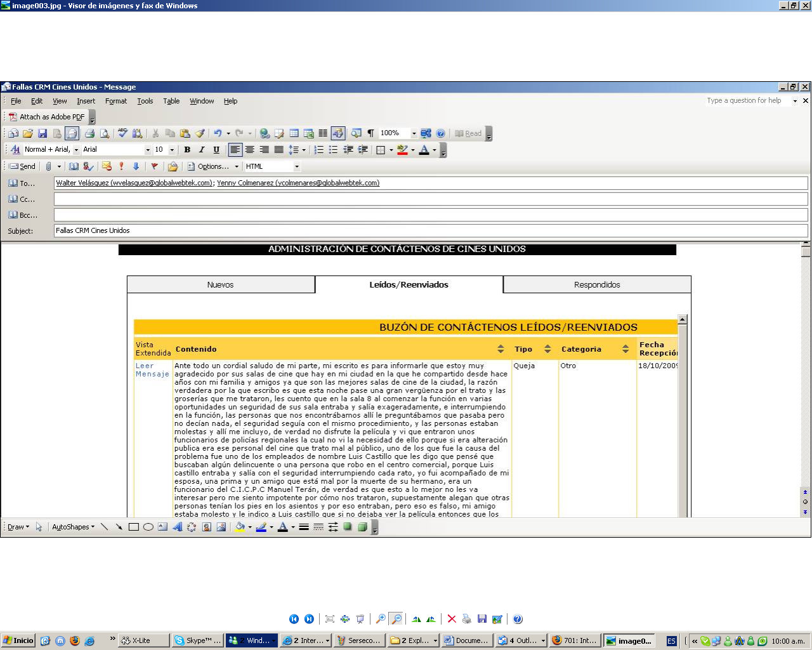Click the Fill Color paint bucket
Viewport: 812px width, 650px height.
coord(240,527)
